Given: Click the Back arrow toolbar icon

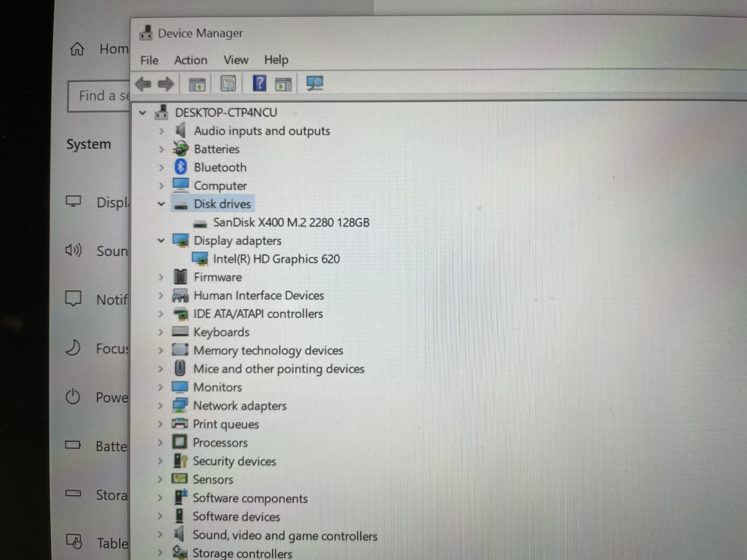Looking at the screenshot, I should coord(143,84).
